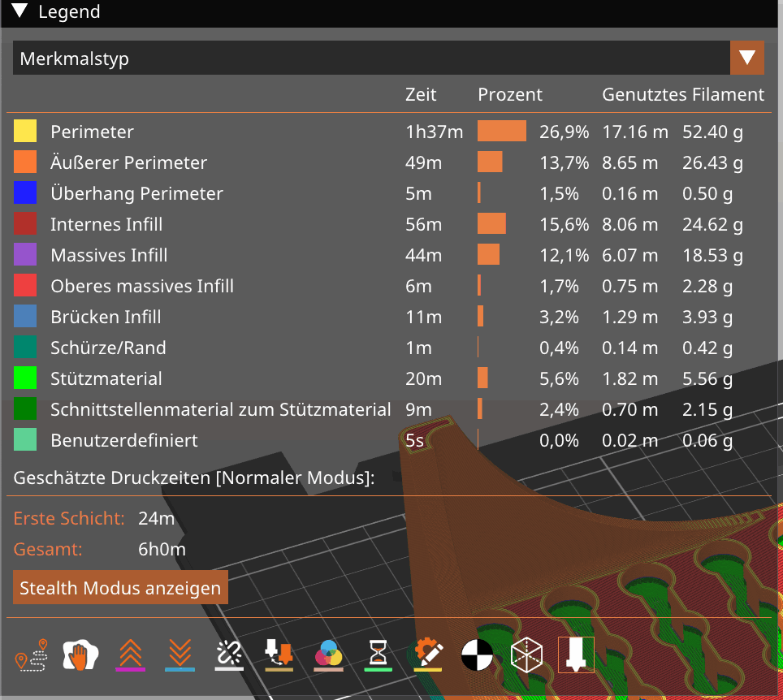Toggle Internes Infill dark red swatch
The height and width of the screenshot is (700, 783).
pos(25,224)
